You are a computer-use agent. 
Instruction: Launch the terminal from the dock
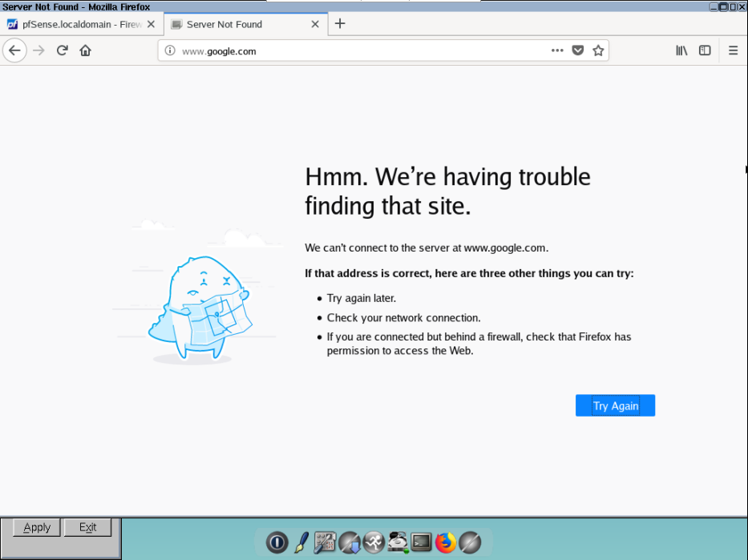pyautogui.click(x=421, y=542)
